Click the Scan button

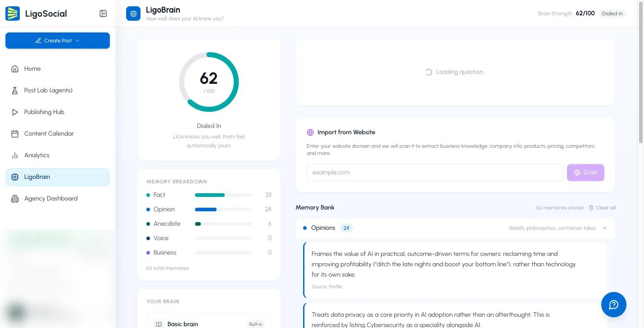pyautogui.click(x=585, y=173)
